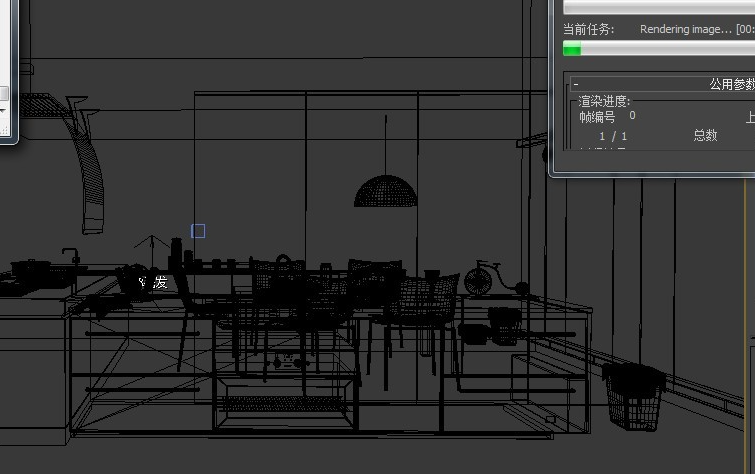755x474 pixels.
Task: Click the 1 / 1 frame counter
Action: (613, 135)
